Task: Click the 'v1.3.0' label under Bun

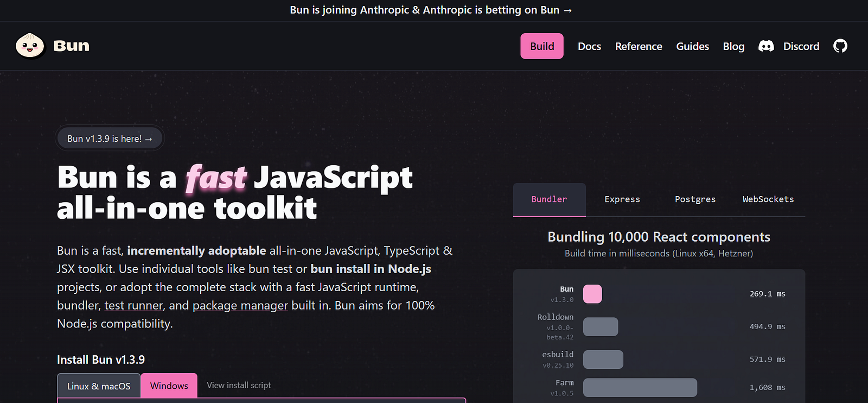Action: coord(562,300)
